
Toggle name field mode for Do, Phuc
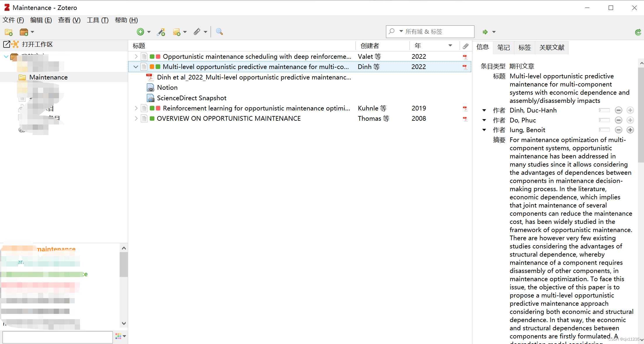coord(604,120)
